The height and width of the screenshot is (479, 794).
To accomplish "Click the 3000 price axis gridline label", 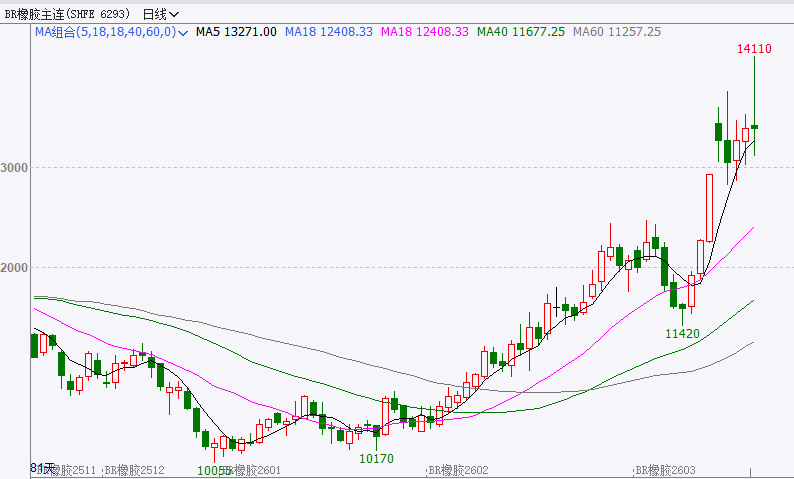I will [14, 168].
